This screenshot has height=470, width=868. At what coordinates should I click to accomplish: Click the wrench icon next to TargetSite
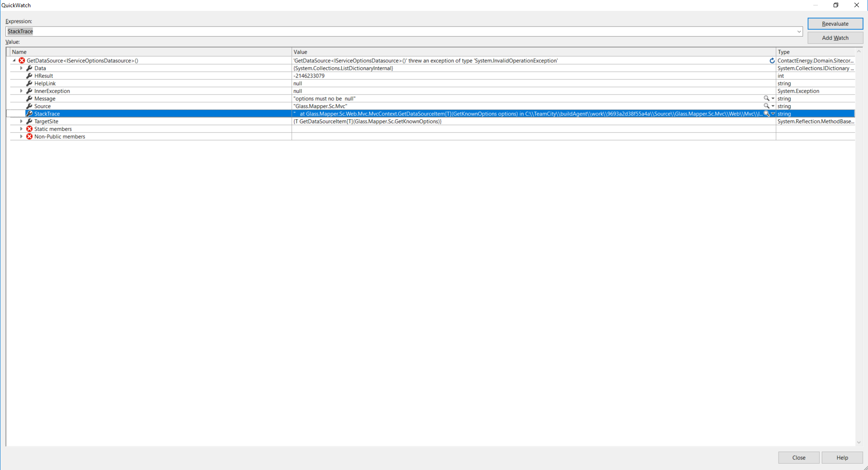click(29, 122)
